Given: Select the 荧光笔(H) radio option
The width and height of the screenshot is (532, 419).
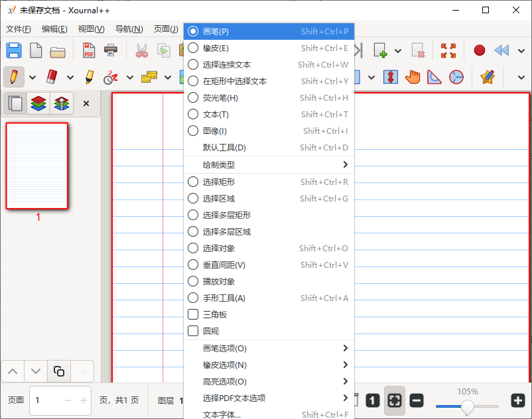Looking at the screenshot, I should tap(269, 97).
